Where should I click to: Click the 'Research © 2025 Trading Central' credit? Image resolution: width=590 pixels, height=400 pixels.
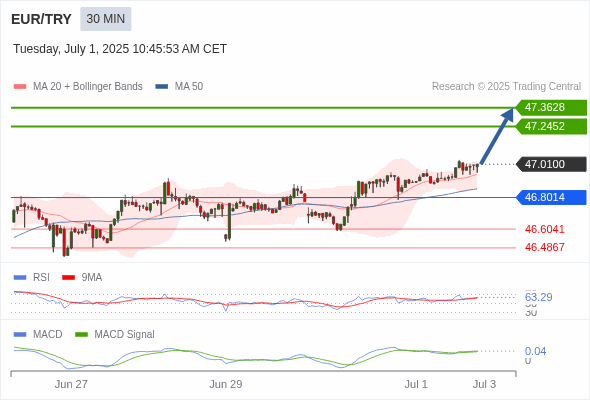point(506,87)
